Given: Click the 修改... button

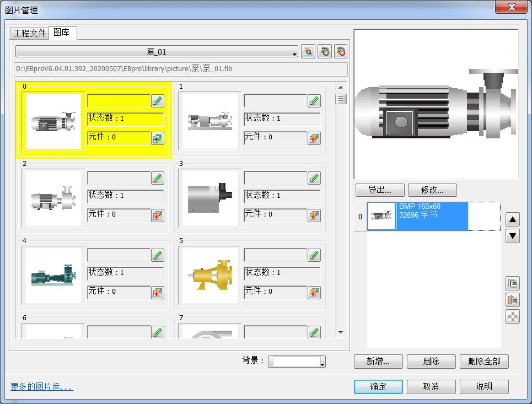Looking at the screenshot, I should click(x=433, y=190).
